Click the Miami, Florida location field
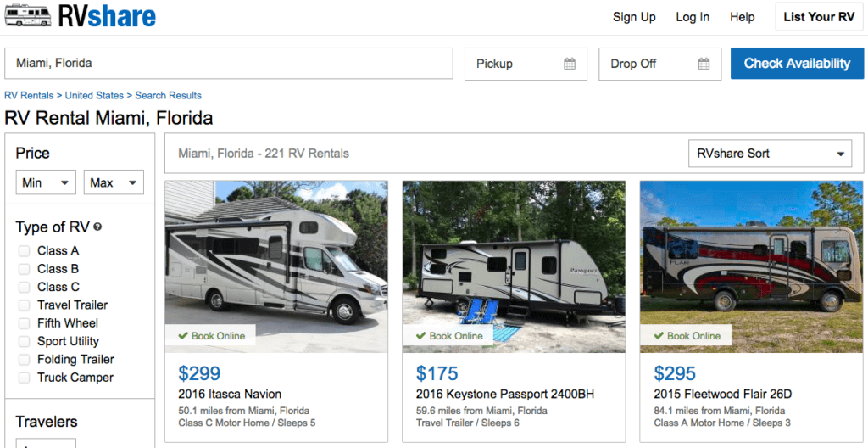The image size is (868, 448). click(229, 64)
